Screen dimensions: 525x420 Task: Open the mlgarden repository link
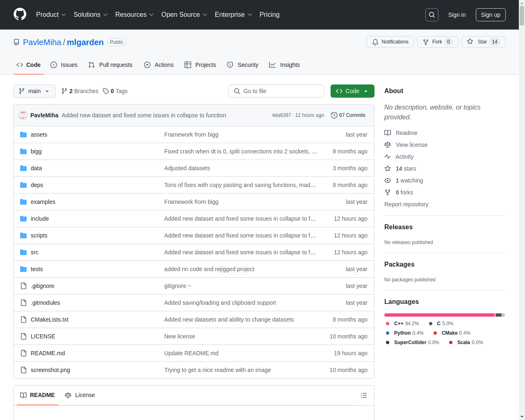(x=85, y=42)
